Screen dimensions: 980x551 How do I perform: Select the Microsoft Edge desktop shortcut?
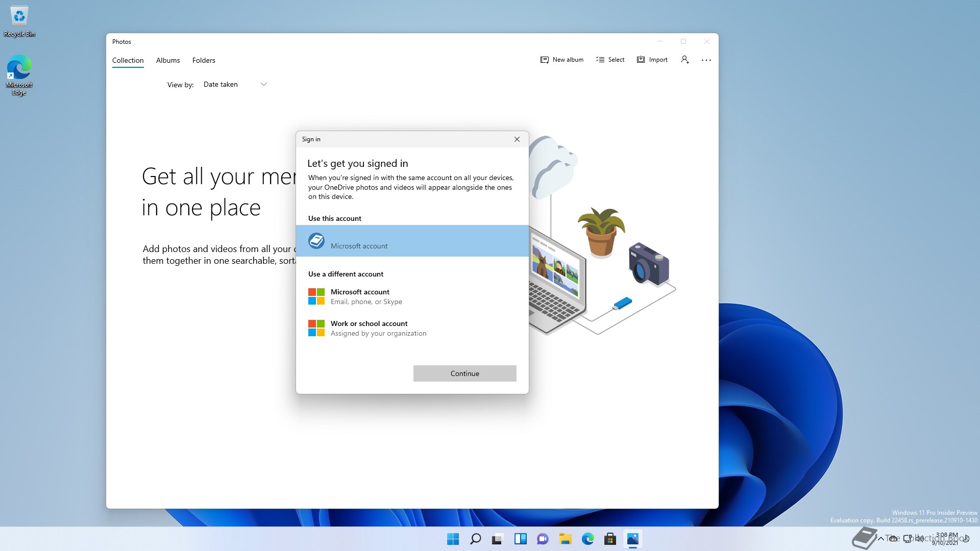tap(19, 75)
